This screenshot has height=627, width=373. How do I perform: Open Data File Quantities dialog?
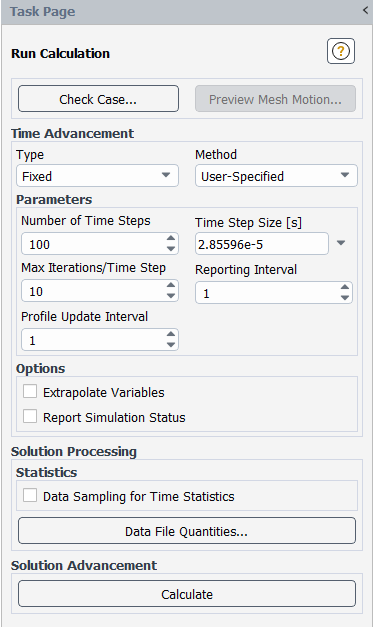coord(187,531)
